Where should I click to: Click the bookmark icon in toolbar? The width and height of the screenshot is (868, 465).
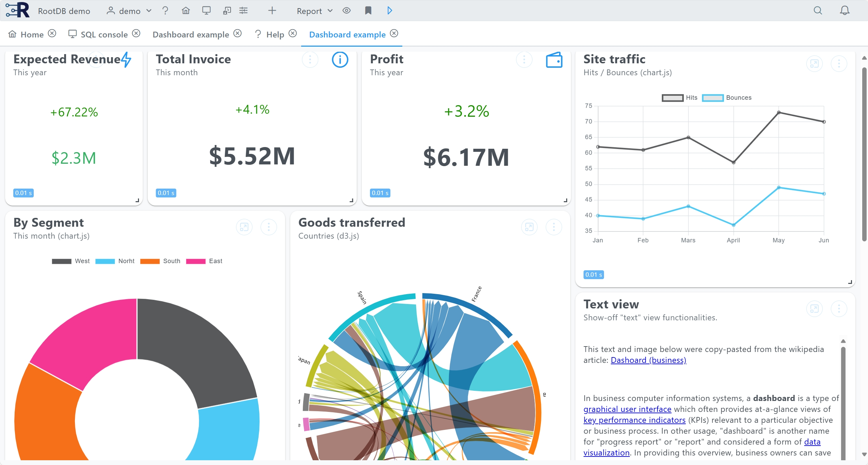(368, 11)
